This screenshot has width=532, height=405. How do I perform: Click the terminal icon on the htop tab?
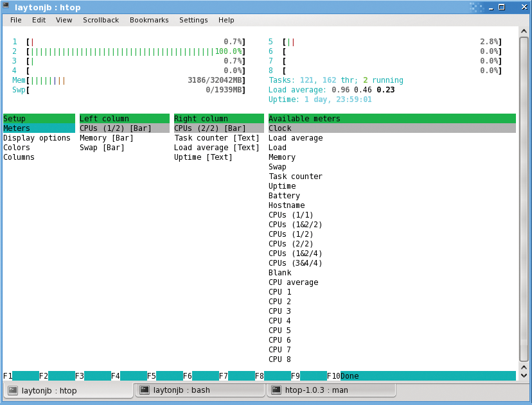[x=13, y=390]
